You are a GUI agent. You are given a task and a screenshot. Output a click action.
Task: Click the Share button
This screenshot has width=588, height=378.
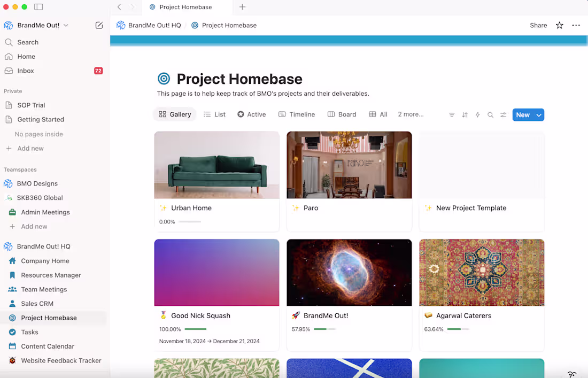[x=538, y=25]
